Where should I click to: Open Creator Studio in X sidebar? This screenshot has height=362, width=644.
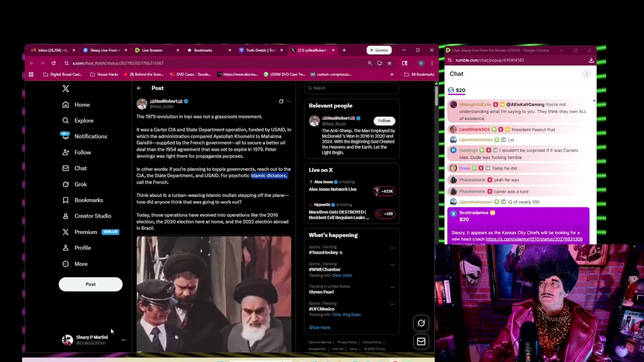[87, 216]
